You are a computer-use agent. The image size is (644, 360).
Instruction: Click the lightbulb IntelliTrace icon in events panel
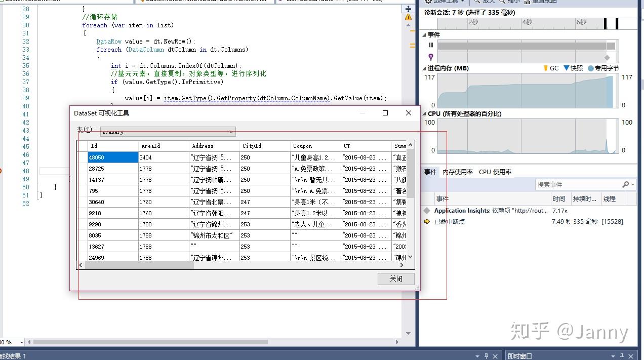(431, 56)
